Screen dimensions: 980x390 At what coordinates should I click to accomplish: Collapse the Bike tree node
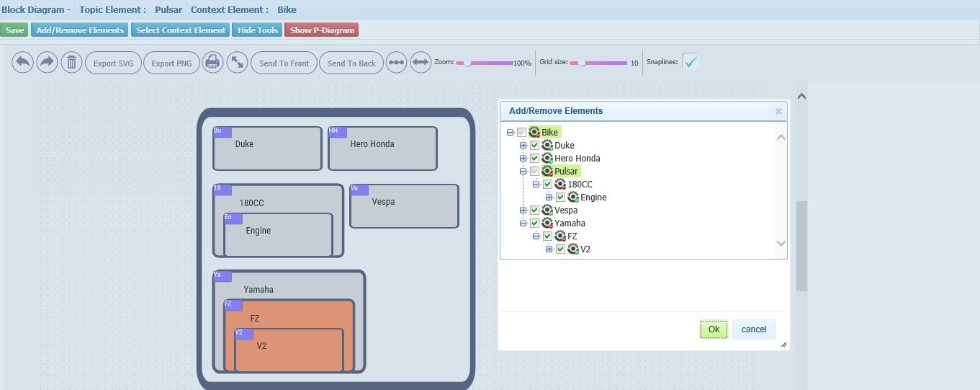click(x=510, y=133)
